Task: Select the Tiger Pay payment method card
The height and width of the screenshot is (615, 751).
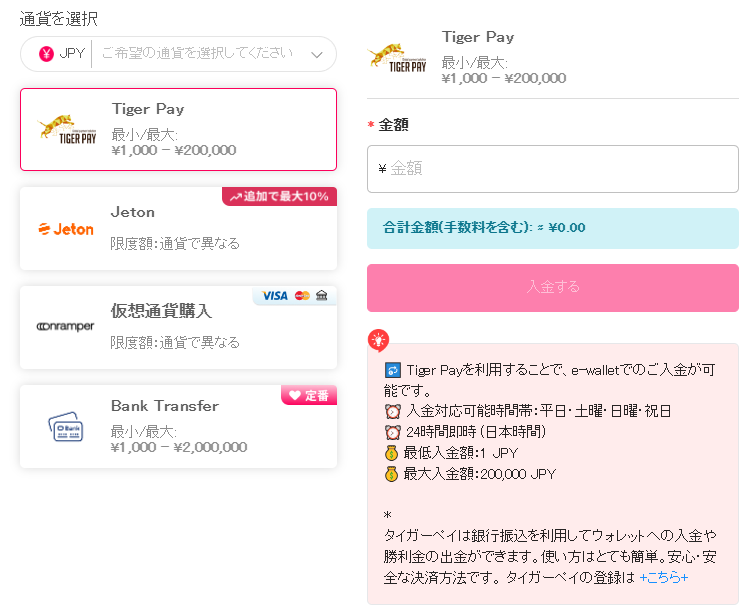Action: tap(178, 129)
